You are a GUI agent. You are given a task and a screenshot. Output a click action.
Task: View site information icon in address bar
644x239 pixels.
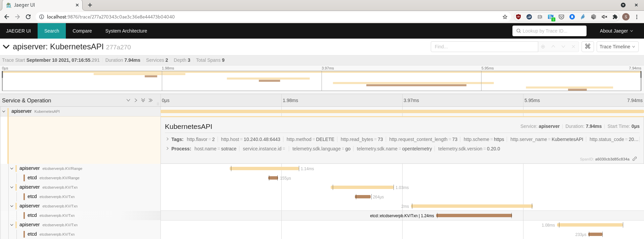41,17
